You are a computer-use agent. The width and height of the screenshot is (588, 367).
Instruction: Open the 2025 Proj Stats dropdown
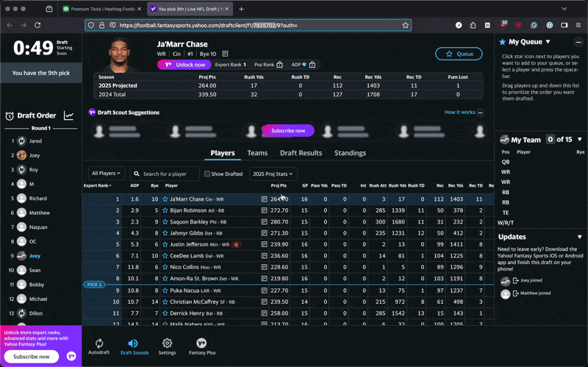pyautogui.click(x=273, y=174)
